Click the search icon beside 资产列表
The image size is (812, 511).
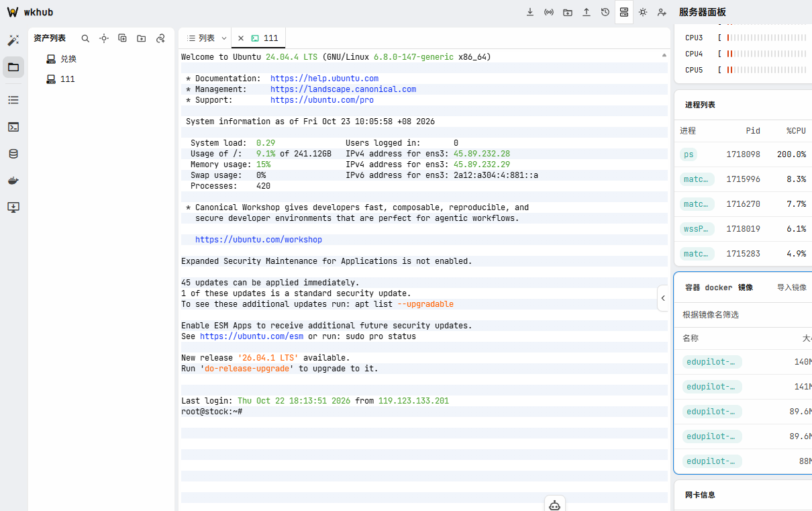85,39
